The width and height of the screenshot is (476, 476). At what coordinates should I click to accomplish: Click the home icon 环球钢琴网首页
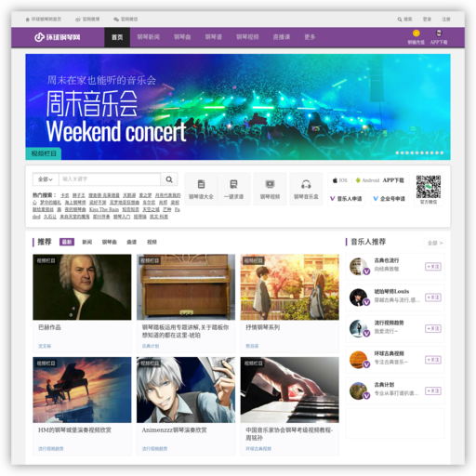pos(28,20)
